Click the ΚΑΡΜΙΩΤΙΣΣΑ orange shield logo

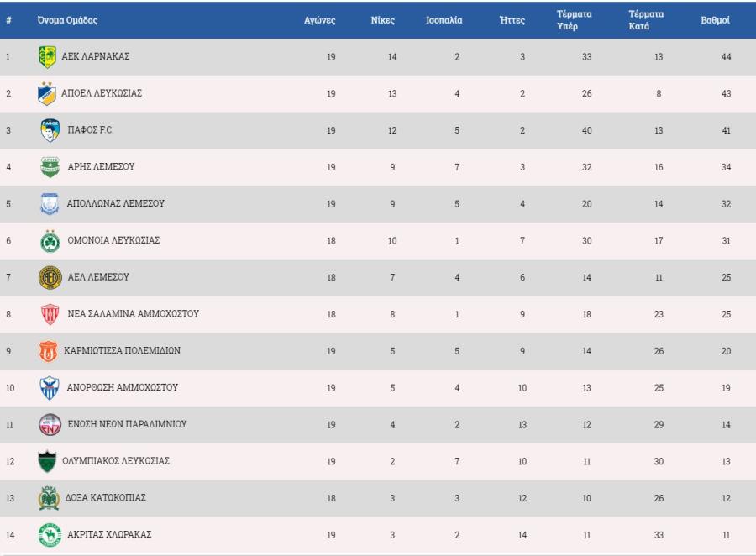[48, 351]
